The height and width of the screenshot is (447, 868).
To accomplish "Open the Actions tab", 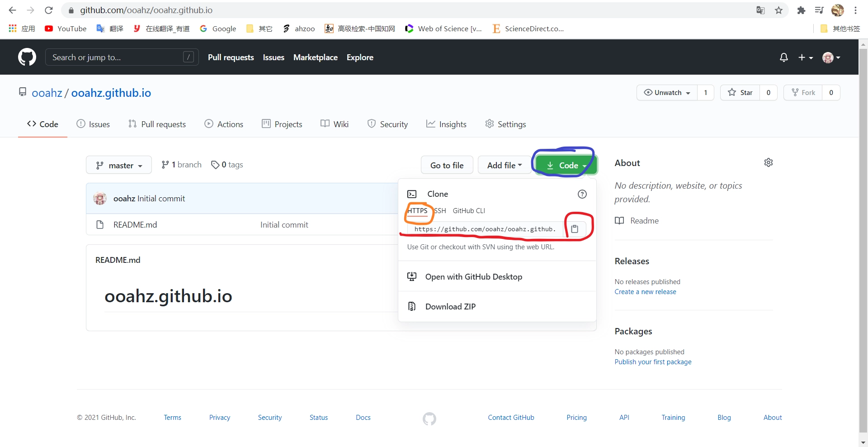I will point(224,124).
